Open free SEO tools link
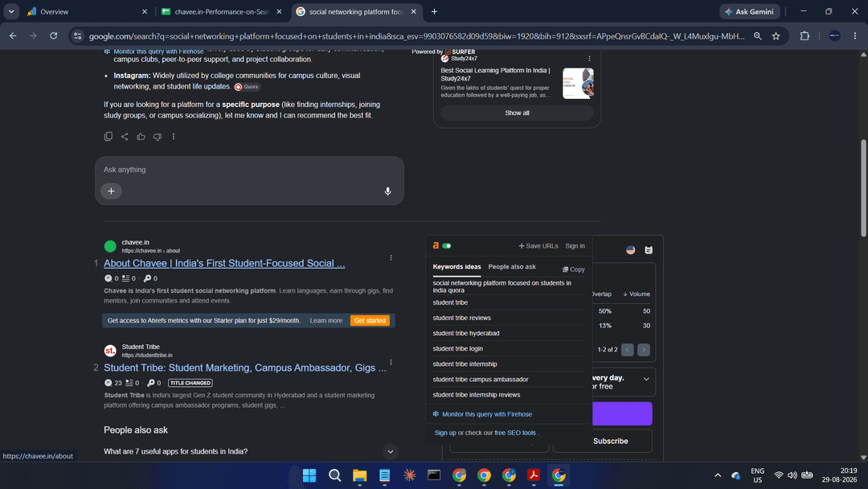Screen dimensions: 868x489 (x=515, y=433)
